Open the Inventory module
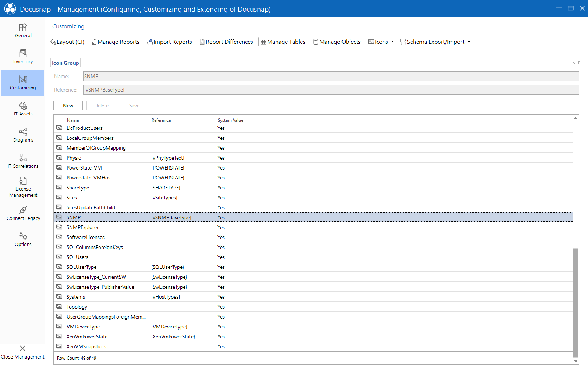 click(23, 57)
